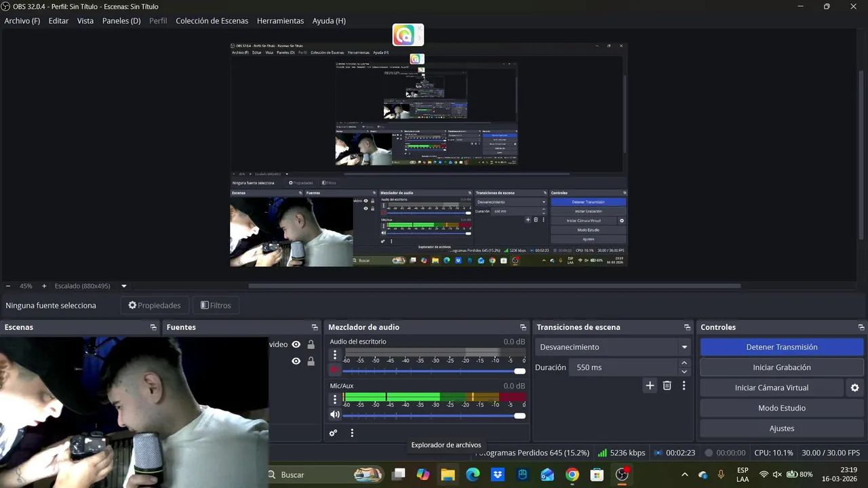The width and height of the screenshot is (868, 488).
Task: Open Audio del escritorio three-dot options menu
Action: point(334,354)
